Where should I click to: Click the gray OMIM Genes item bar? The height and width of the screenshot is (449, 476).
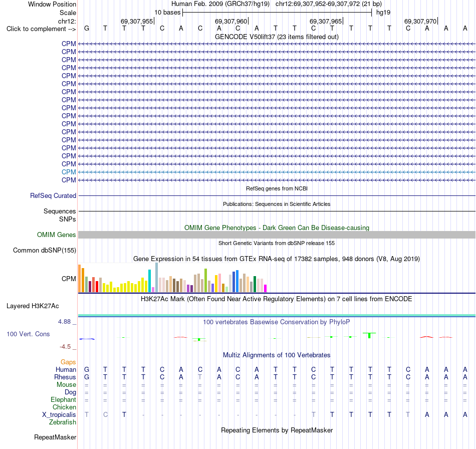pyautogui.click(x=277, y=235)
